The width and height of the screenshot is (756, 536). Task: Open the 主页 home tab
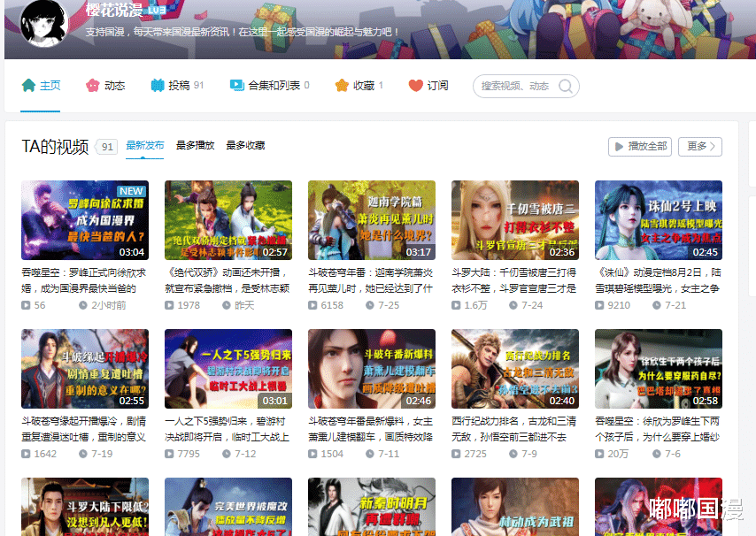[41, 86]
